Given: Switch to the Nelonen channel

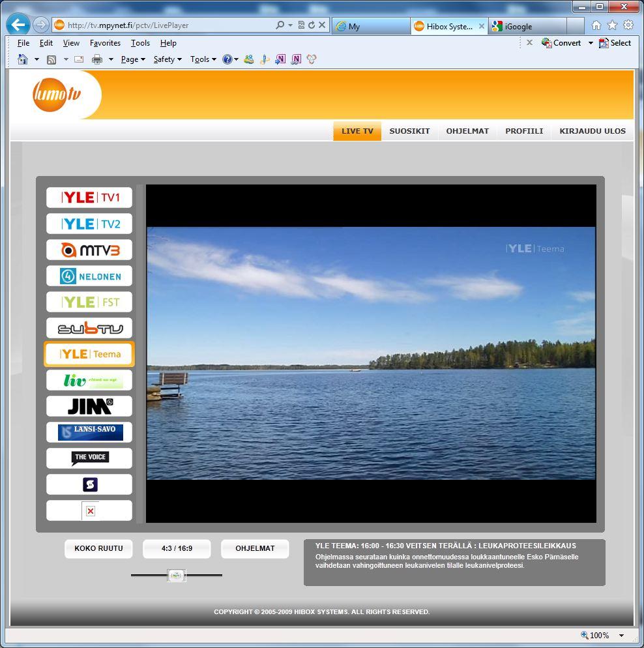Looking at the screenshot, I should click(89, 276).
